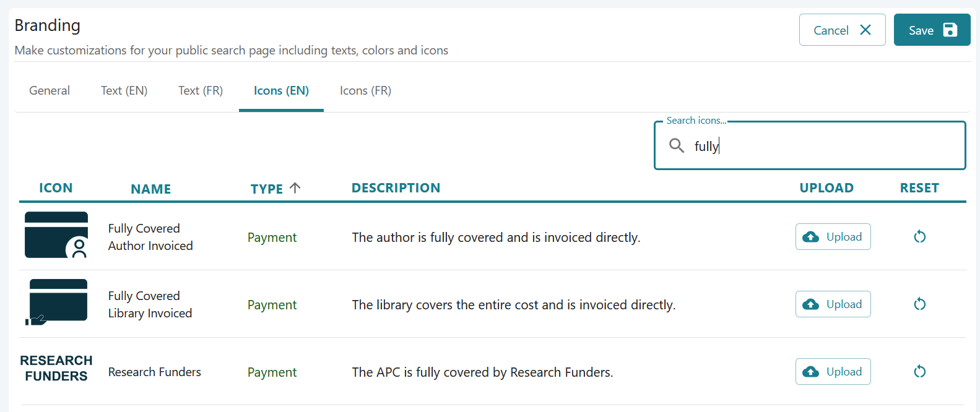
Task: Click the magnifier icon in search field
Action: (676, 145)
